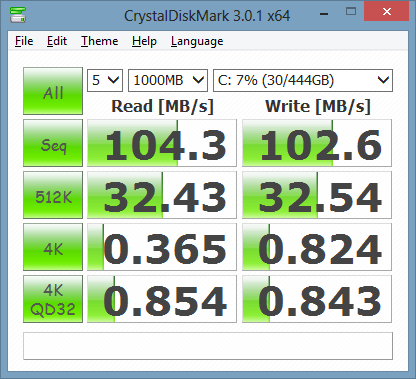This screenshot has height=379, width=416.
Task: Click the Write [MB/s] column header
Action: click(318, 107)
